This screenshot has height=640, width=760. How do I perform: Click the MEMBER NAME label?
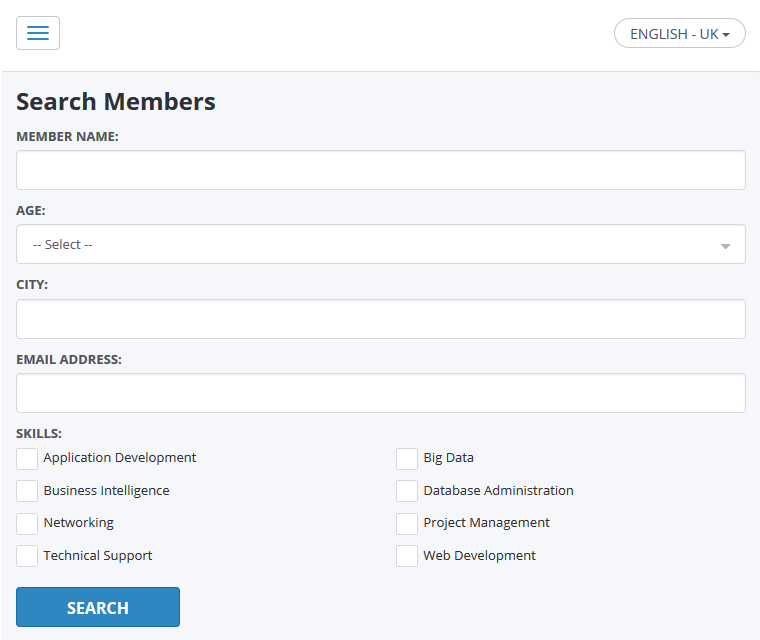coord(67,137)
